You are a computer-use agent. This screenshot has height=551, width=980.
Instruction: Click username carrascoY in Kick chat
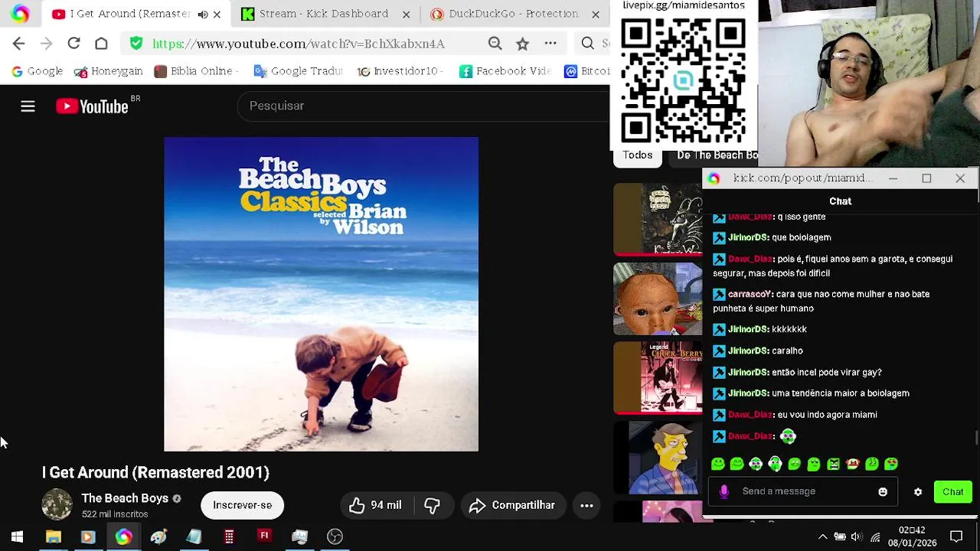750,294
